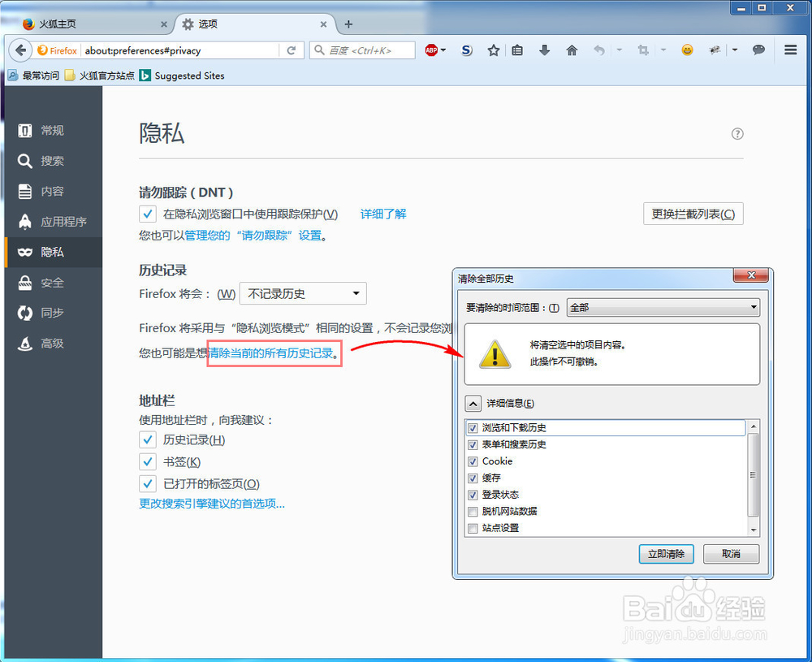This screenshot has height=662, width=812.
Task: Open the 详细了解 learn more link
Action: point(383,214)
